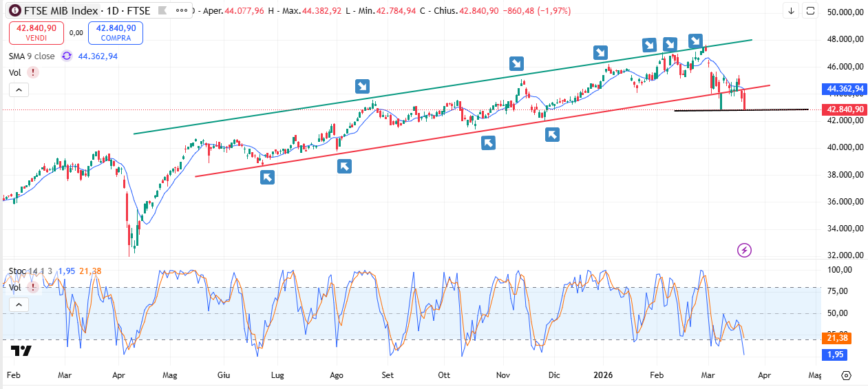Select the SMA 9 close indicator label
Viewport: 868px width, 389px height.
click(32, 56)
